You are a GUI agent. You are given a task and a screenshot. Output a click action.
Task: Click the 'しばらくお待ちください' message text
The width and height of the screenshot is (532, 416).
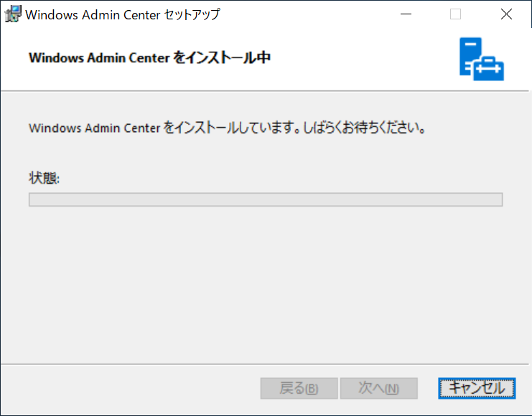pos(364,128)
